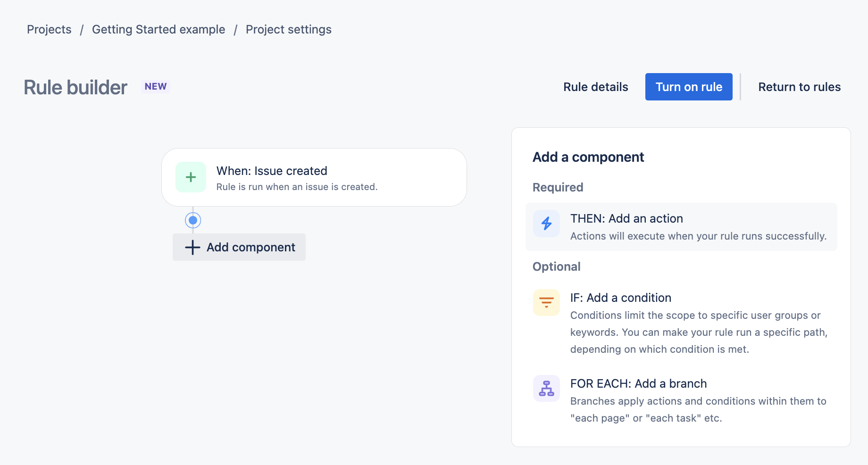Click the purple branch hierarchy icon

pos(546,388)
